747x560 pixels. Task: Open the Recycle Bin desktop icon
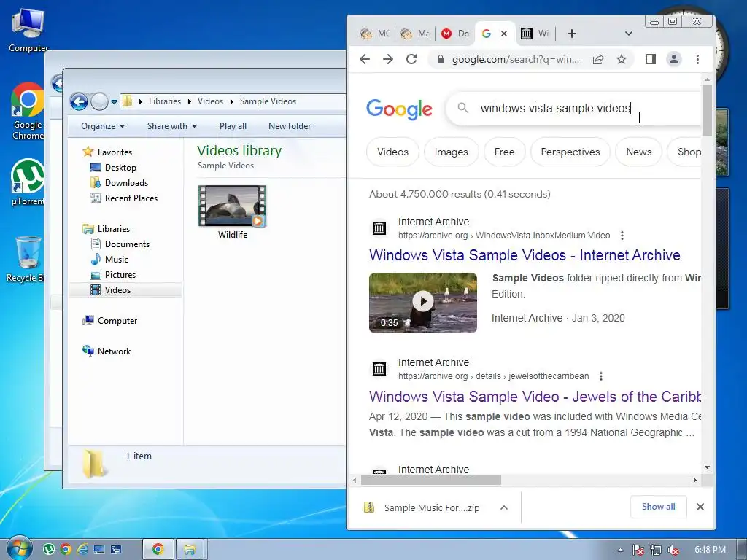click(26, 259)
